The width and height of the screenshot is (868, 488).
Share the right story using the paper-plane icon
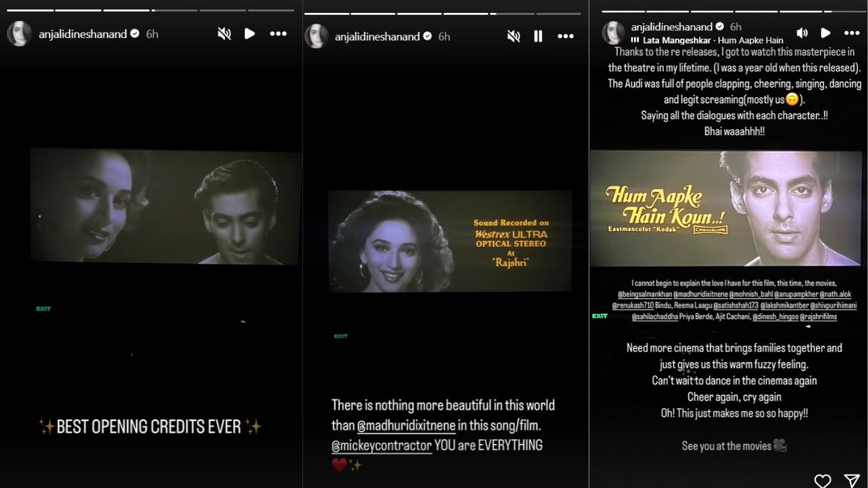point(852,481)
